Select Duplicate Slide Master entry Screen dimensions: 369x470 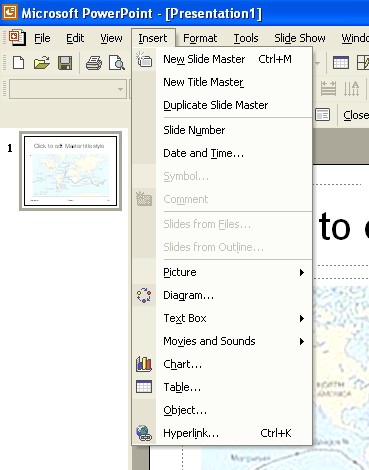pyautogui.click(x=222, y=105)
